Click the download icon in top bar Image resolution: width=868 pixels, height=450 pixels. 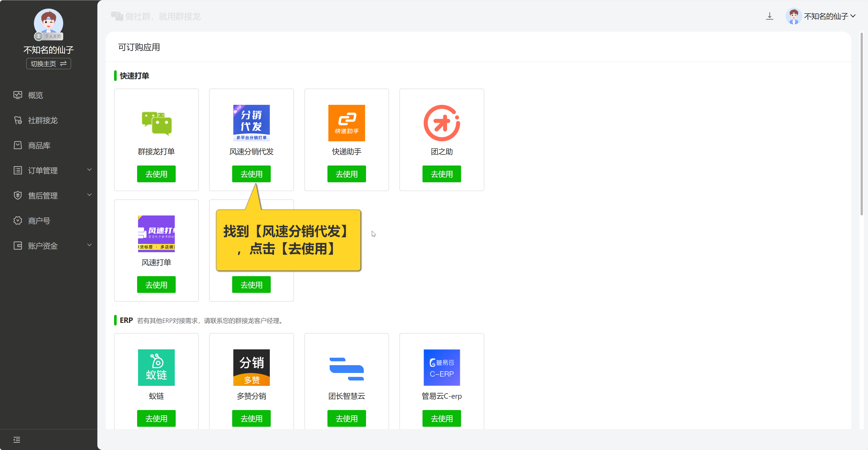coord(769,16)
